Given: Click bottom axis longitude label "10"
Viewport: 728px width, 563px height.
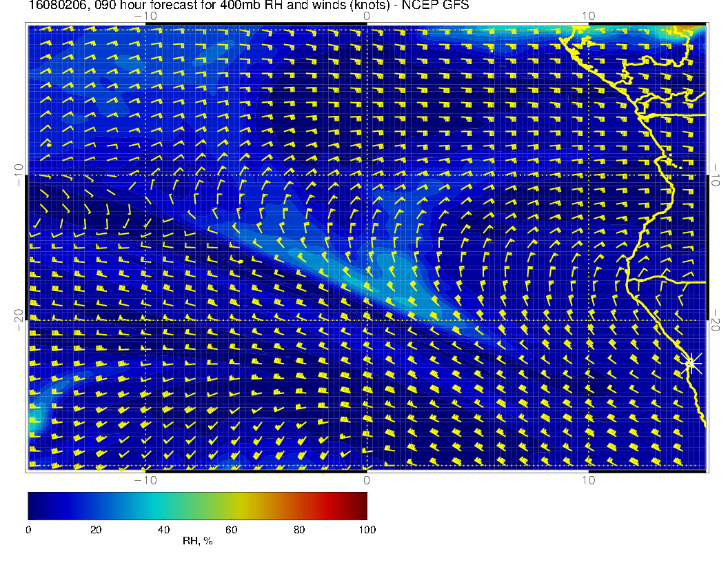Looking at the screenshot, I should pos(588,480).
